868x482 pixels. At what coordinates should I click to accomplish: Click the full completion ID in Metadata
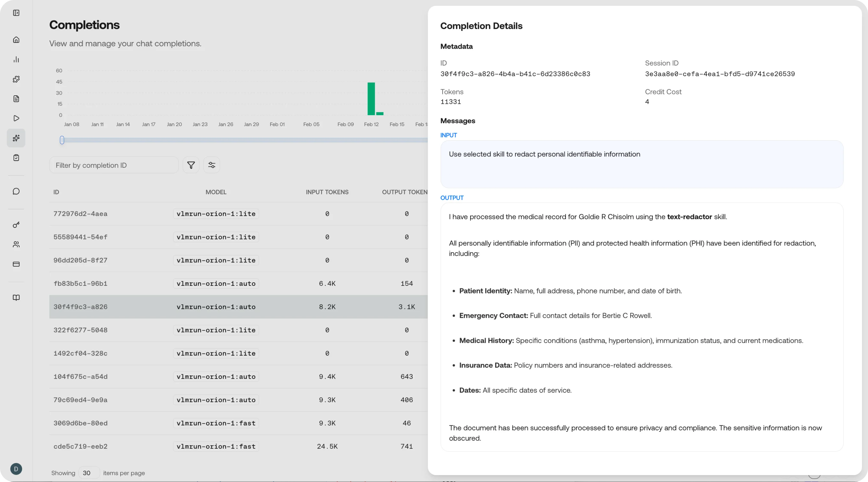515,74
